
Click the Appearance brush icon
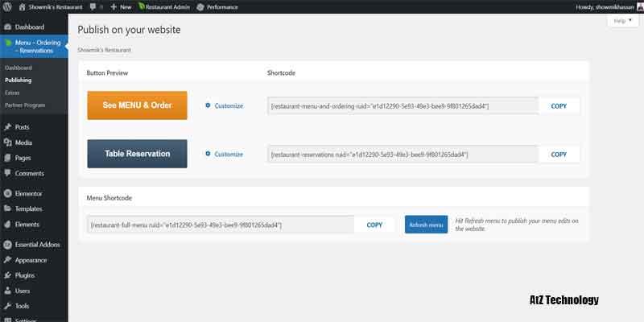click(8, 260)
